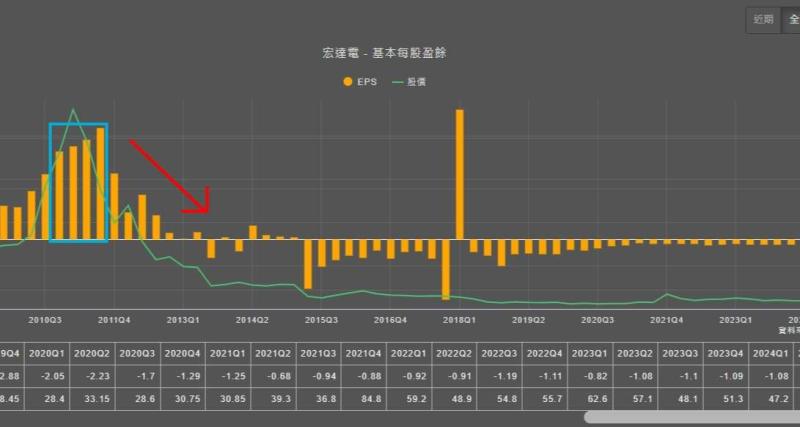Click the stock price 28.6 cell
This screenshot has height=427, width=800.
coord(138,399)
